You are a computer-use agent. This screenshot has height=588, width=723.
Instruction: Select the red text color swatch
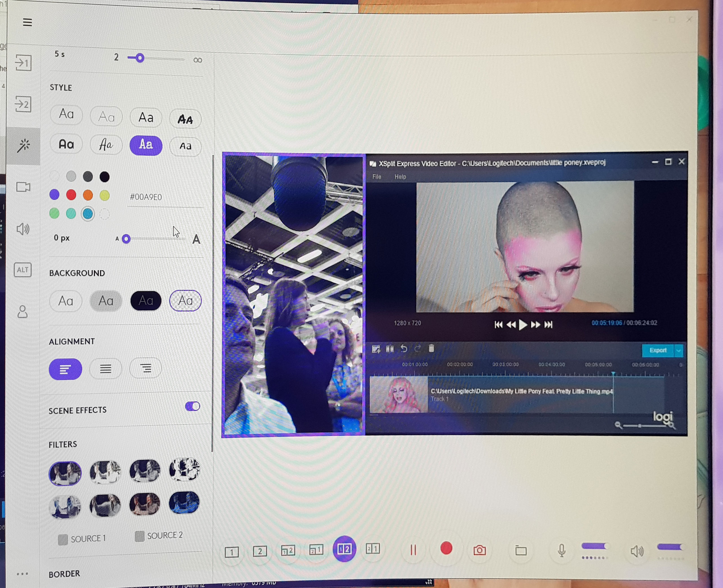[x=71, y=195]
